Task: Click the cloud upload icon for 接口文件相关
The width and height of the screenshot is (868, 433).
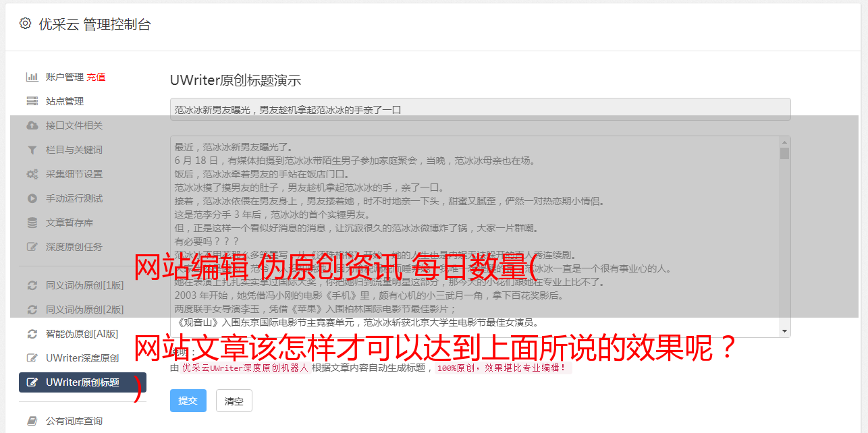Action: tap(32, 125)
